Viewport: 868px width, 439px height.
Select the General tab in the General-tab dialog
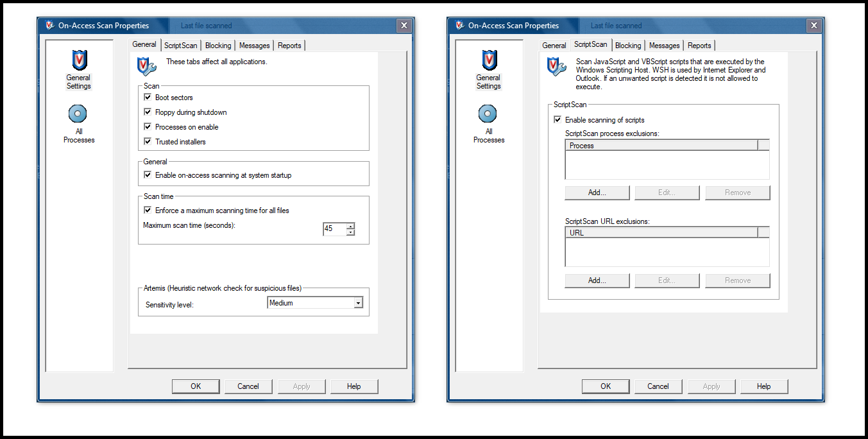pyautogui.click(x=144, y=44)
